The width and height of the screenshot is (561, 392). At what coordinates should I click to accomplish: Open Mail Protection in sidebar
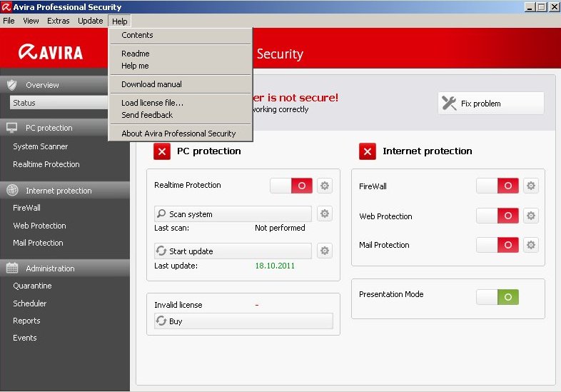tap(38, 243)
